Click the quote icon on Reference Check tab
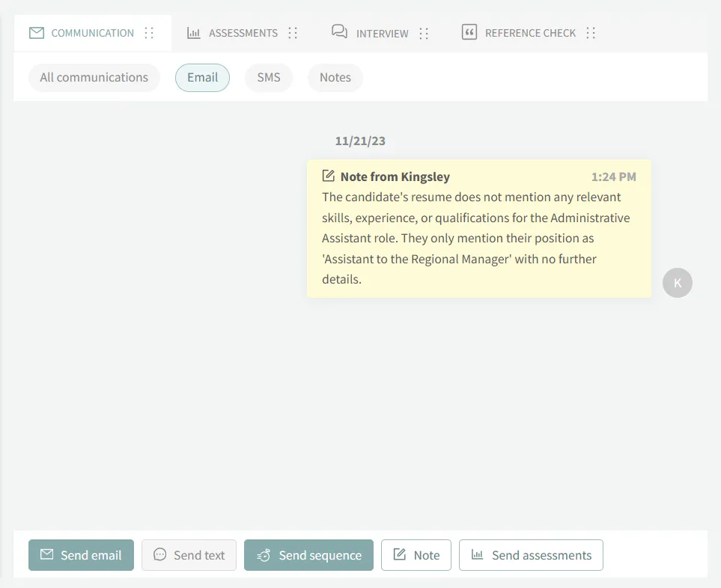721x588 pixels. tap(469, 32)
